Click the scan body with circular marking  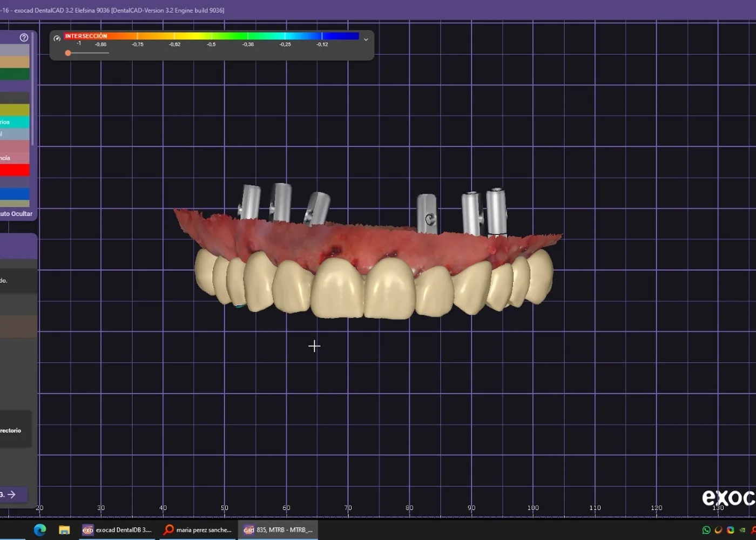pyautogui.click(x=427, y=214)
